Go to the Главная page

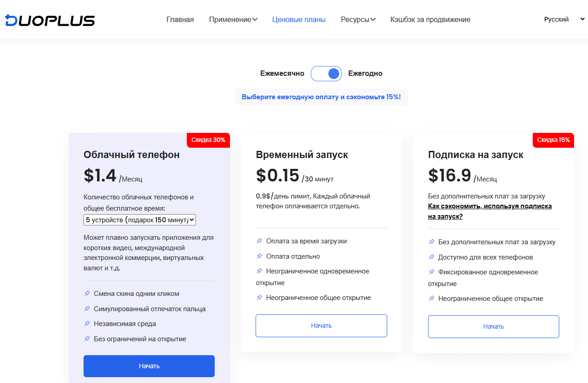[x=180, y=20]
